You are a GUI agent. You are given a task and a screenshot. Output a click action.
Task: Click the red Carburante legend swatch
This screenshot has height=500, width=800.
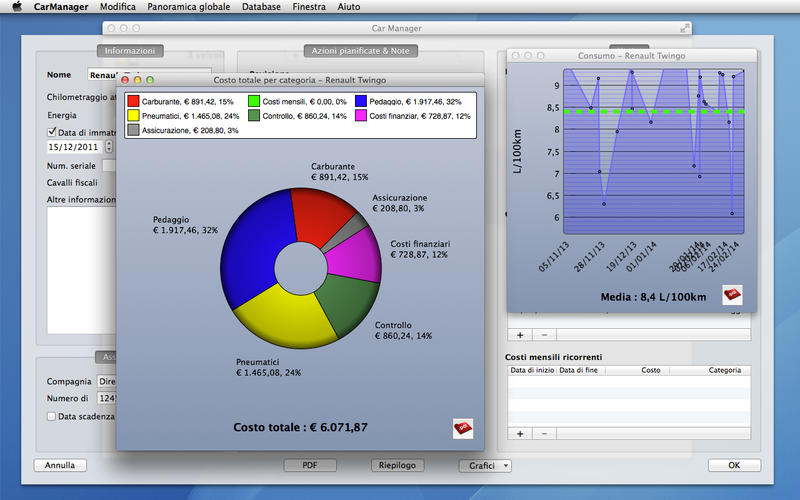[133, 102]
